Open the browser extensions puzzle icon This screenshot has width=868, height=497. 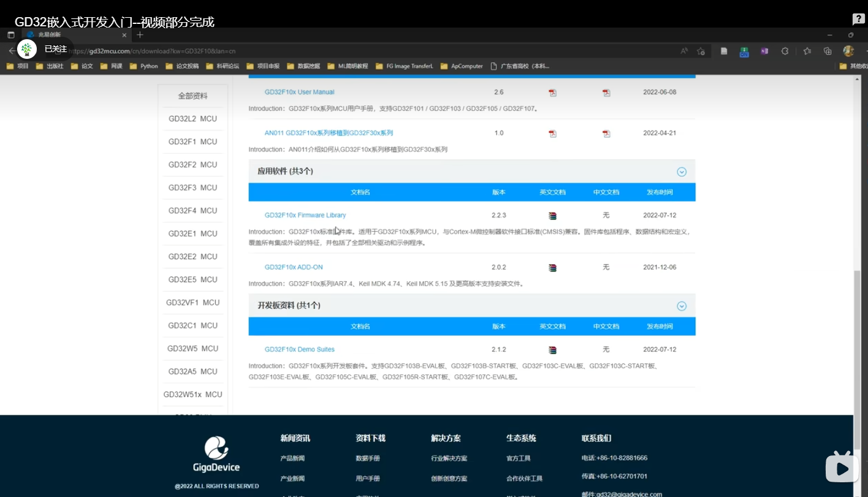[x=785, y=51]
